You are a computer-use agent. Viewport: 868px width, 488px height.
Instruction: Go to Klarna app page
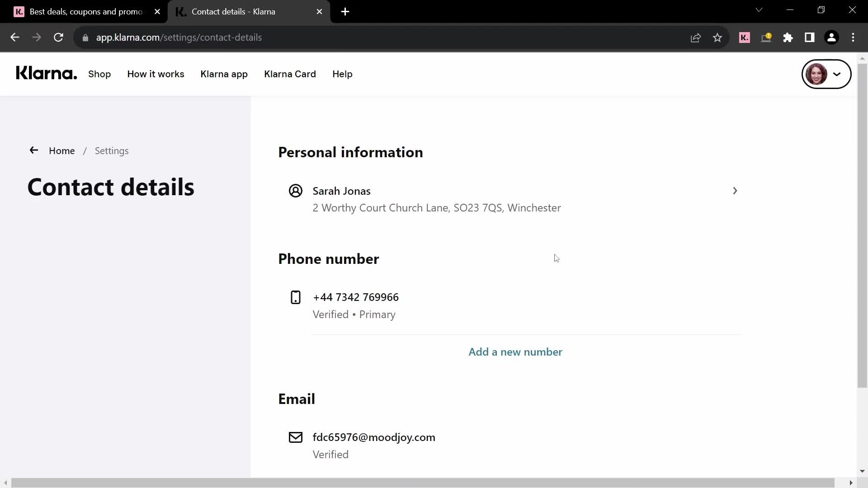tap(224, 74)
